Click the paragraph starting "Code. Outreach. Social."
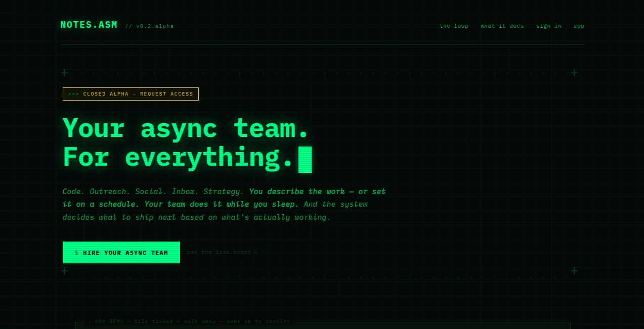 [224, 205]
